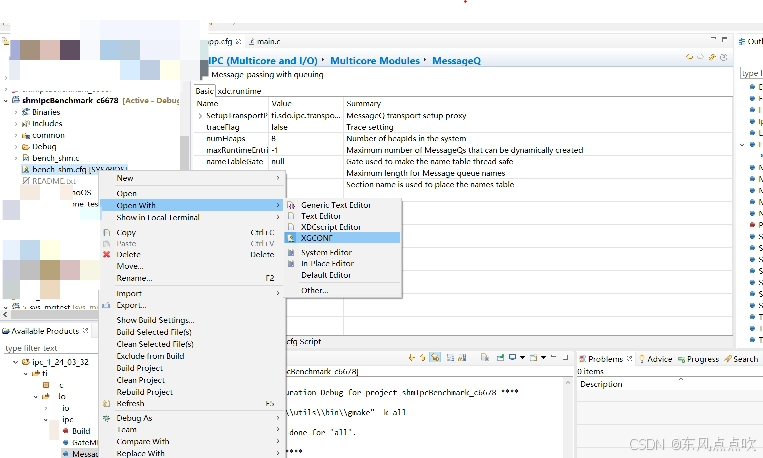Click the Multicore Modules breadcrumb link
The image size is (763, 458).
(375, 61)
